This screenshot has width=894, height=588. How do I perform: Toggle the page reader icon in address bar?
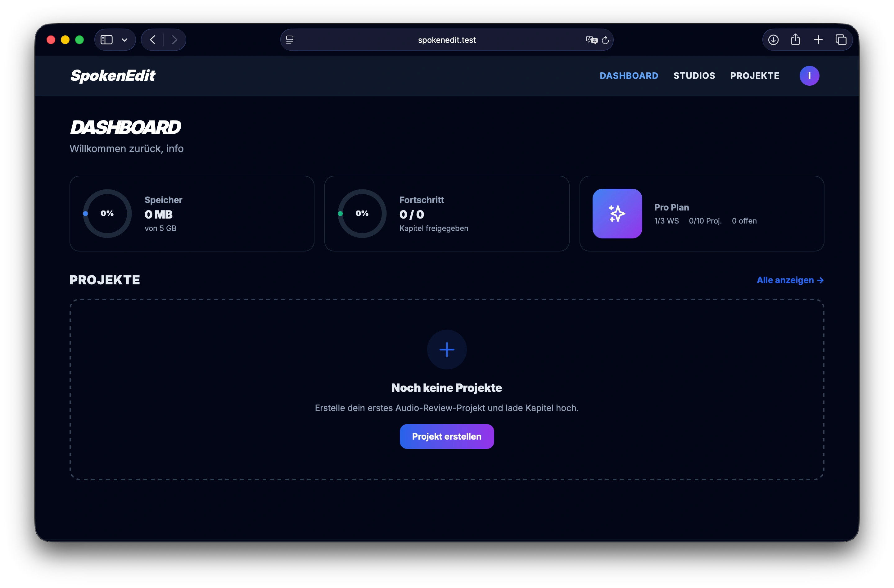(290, 40)
